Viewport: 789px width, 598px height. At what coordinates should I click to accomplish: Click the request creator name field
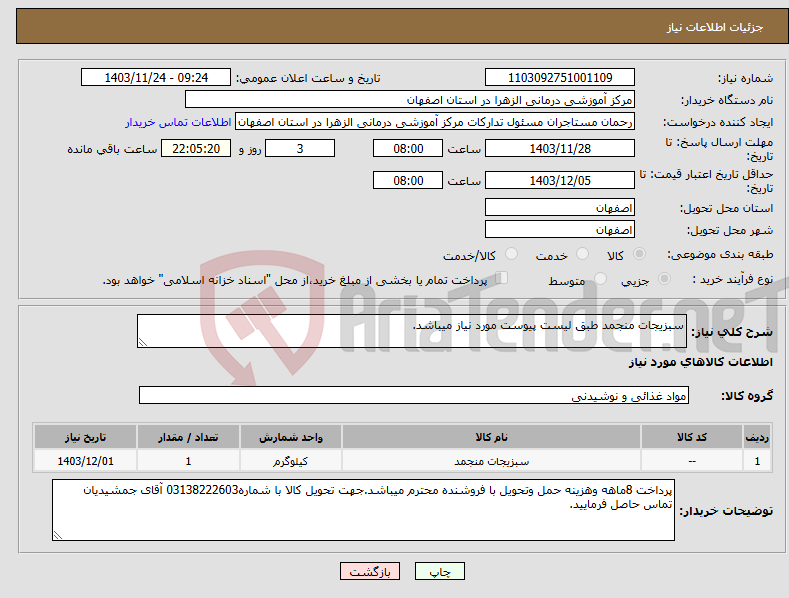(x=435, y=122)
